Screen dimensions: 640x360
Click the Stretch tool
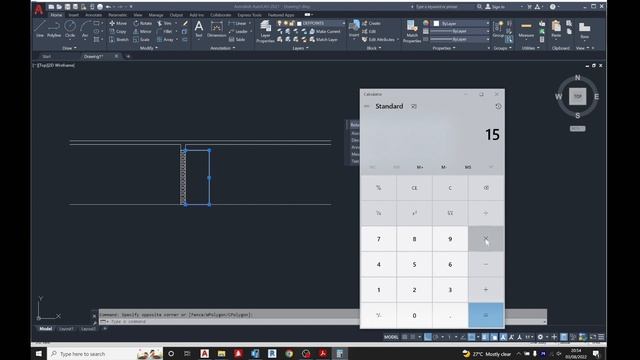click(118, 40)
